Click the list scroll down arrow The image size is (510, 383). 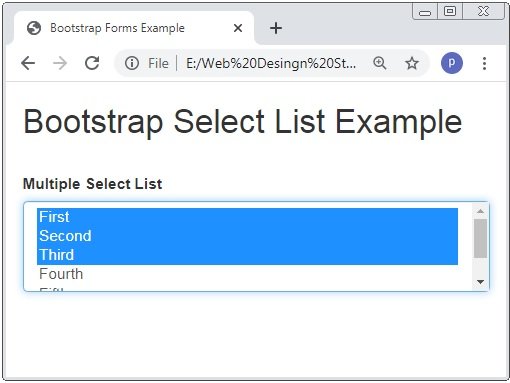coord(480,282)
